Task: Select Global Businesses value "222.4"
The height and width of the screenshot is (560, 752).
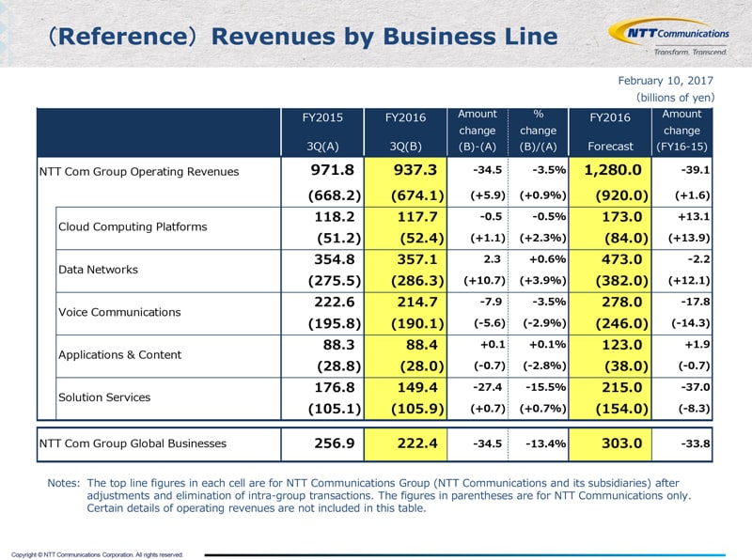Action: [417, 443]
